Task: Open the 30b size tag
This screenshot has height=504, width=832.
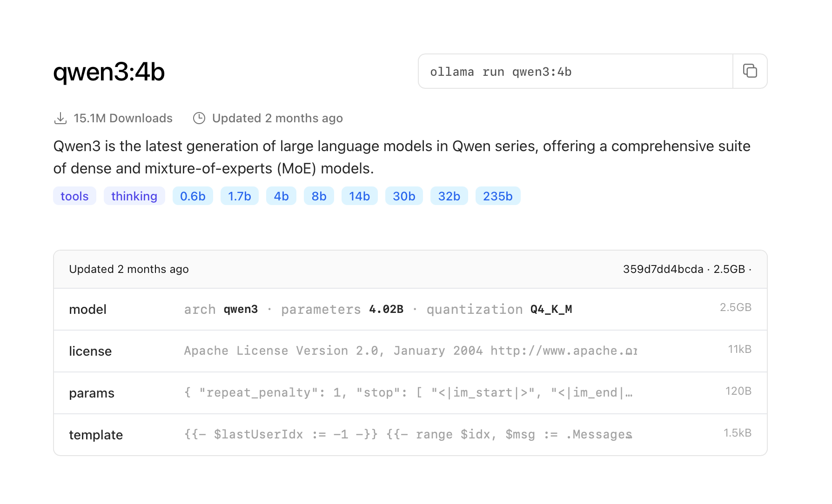Action: [x=403, y=196]
